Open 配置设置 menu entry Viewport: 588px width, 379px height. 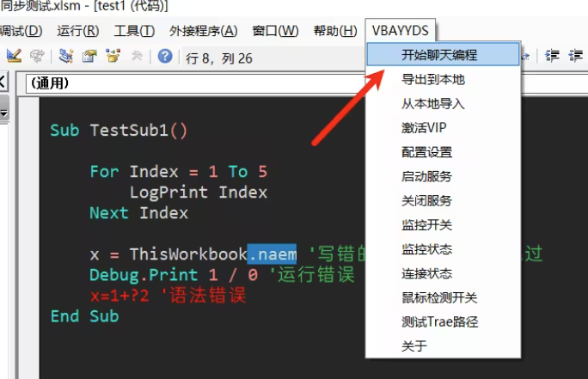coord(444,152)
